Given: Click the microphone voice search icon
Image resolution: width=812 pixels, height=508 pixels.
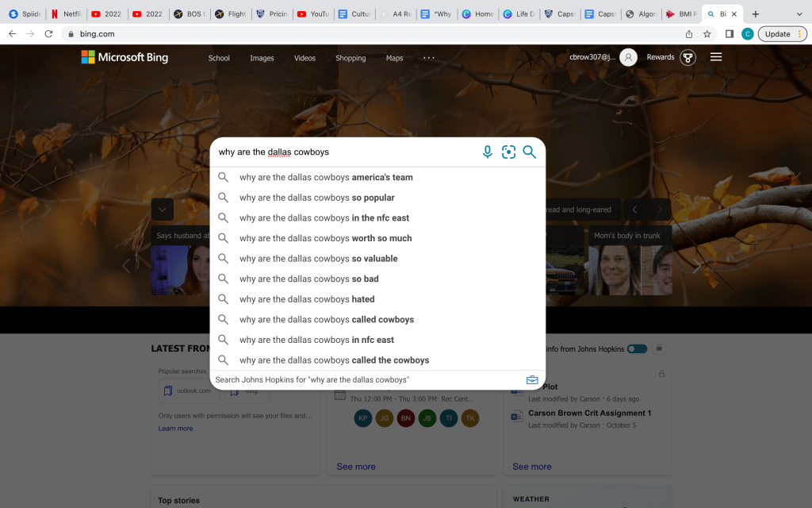Looking at the screenshot, I should [488, 152].
